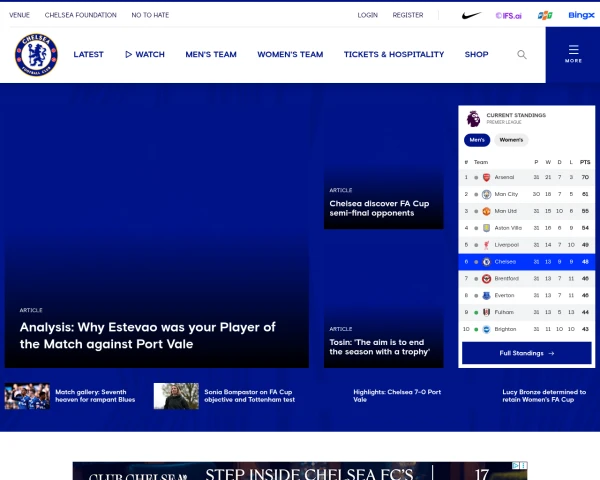Click Liverpool team name in standings
This screenshot has width=600, height=480.
(507, 245)
